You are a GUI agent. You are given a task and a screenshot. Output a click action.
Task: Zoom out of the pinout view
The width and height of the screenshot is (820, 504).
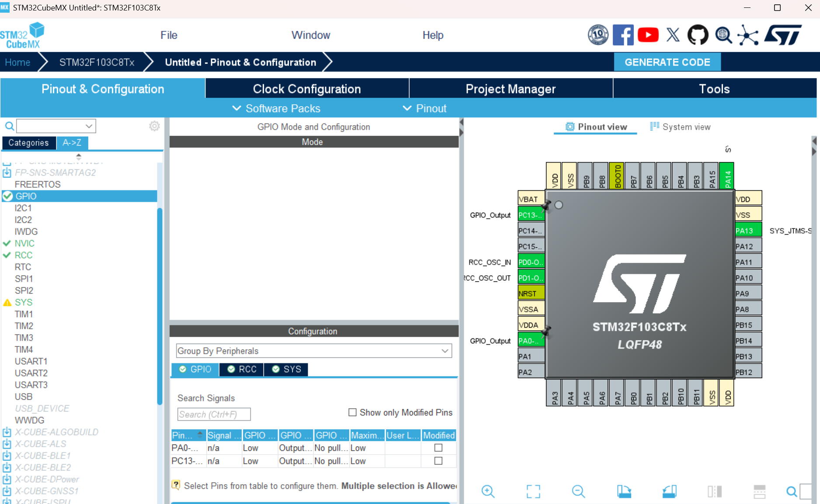click(x=579, y=491)
